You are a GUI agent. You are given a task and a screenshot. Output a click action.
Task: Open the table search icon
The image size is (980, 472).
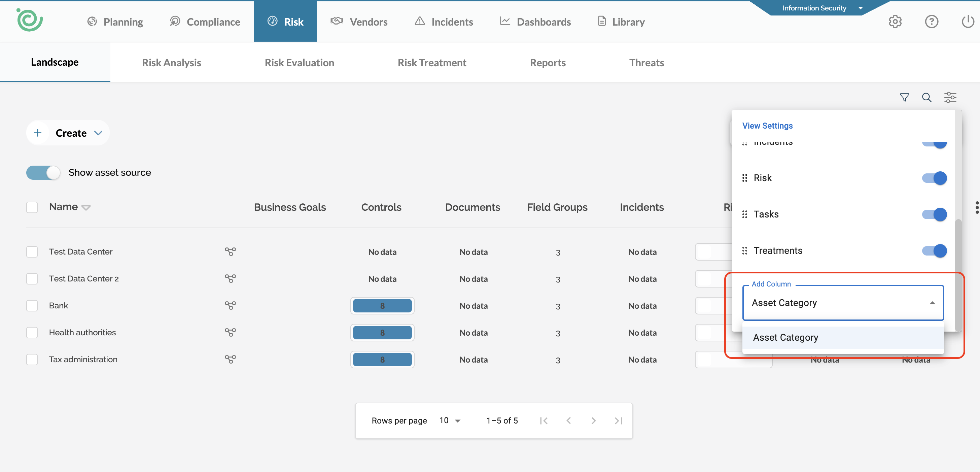pyautogui.click(x=926, y=97)
